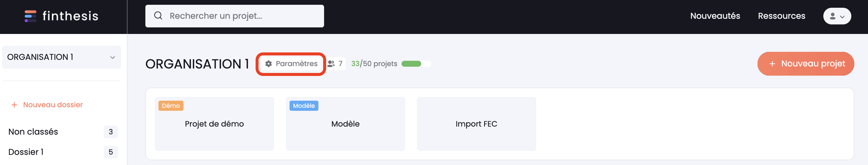
Task: Click the projects quota progress bar
Action: click(416, 64)
